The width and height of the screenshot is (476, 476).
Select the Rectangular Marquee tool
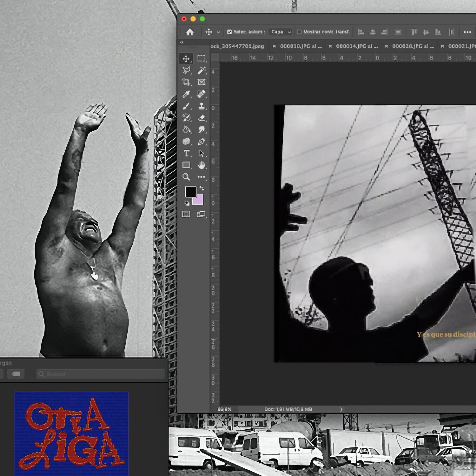pos(201,58)
